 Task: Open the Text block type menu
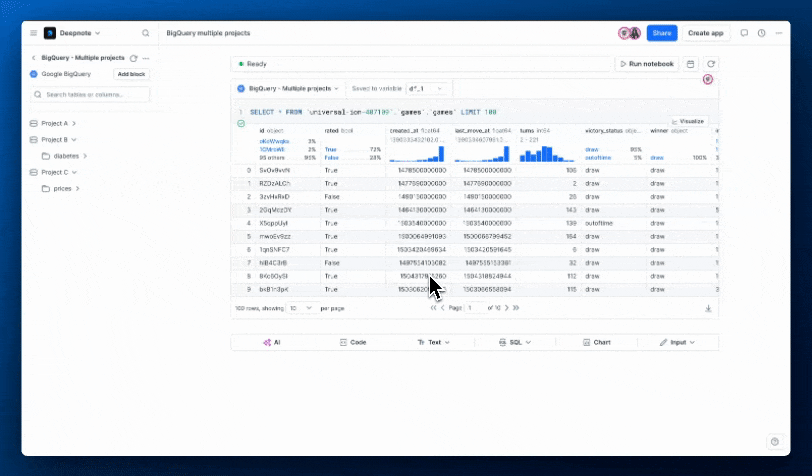pyautogui.click(x=433, y=342)
